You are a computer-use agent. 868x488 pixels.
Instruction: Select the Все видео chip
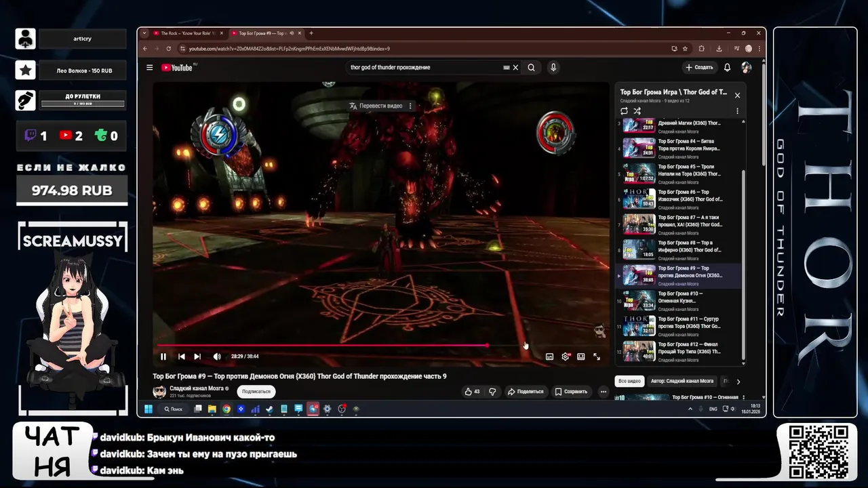pos(629,382)
